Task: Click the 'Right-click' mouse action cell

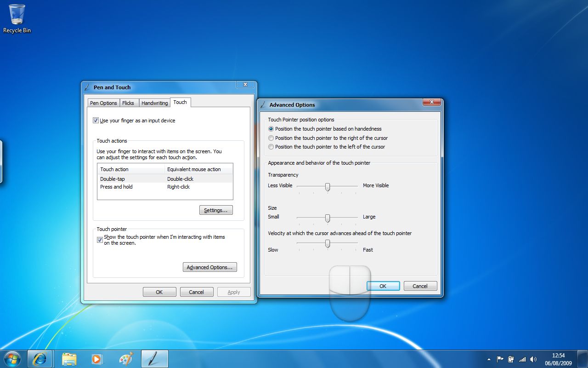Action: coord(178,187)
